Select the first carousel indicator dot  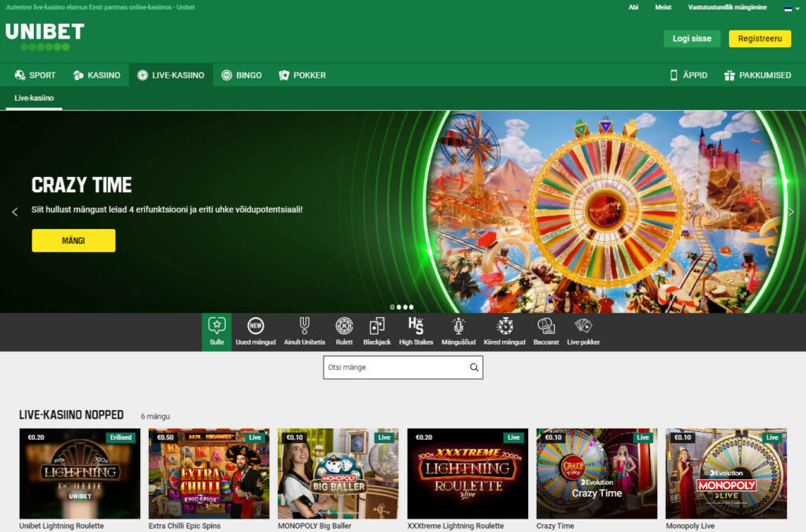click(x=392, y=307)
